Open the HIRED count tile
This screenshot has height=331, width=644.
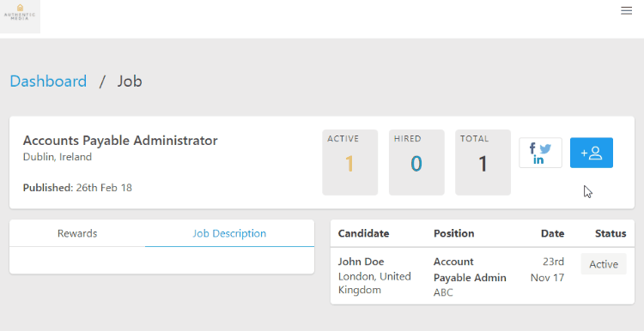pyautogui.click(x=416, y=162)
